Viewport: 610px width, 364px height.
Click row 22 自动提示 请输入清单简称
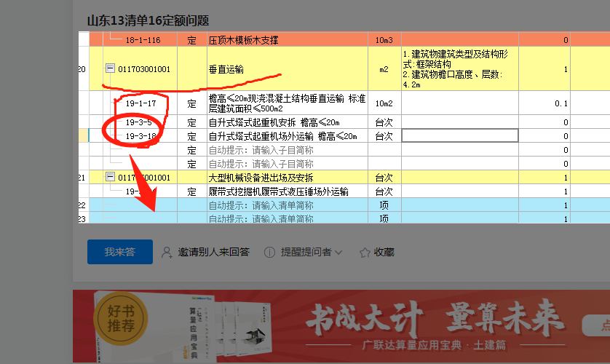[x=288, y=205]
